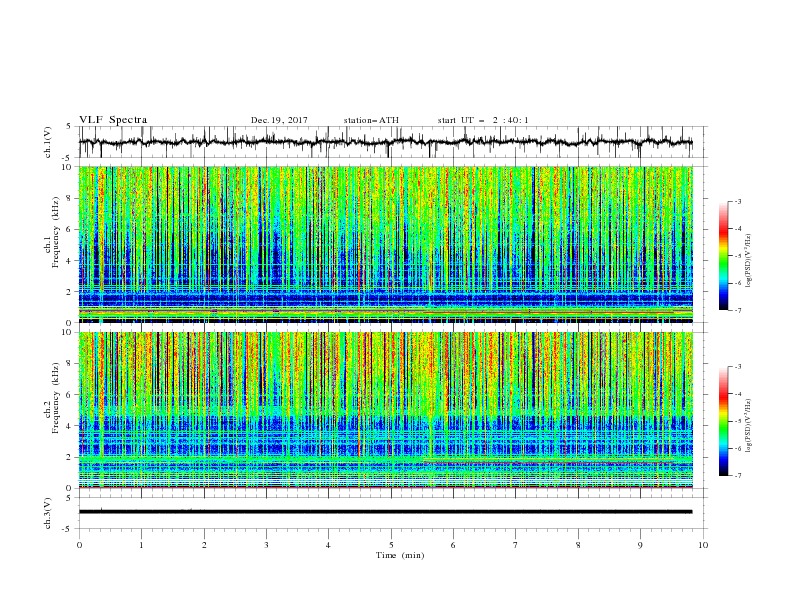Click the '3' tick on the time axis
792x612 pixels.
[266, 545]
